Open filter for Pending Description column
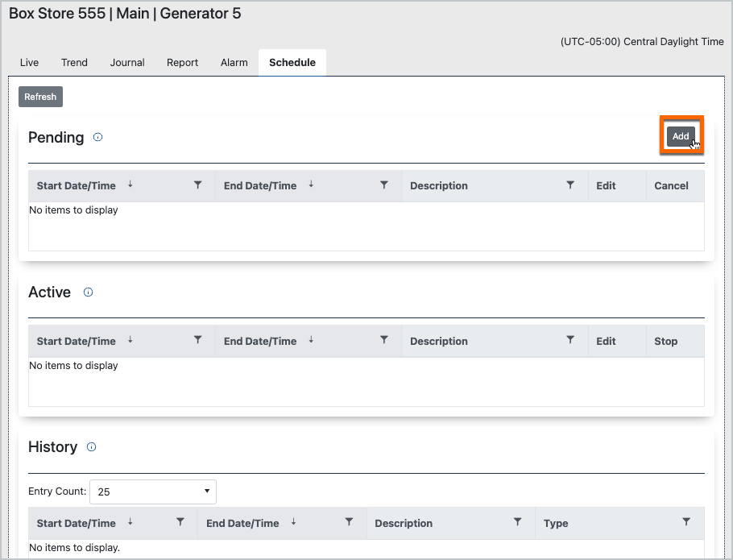 coord(570,185)
